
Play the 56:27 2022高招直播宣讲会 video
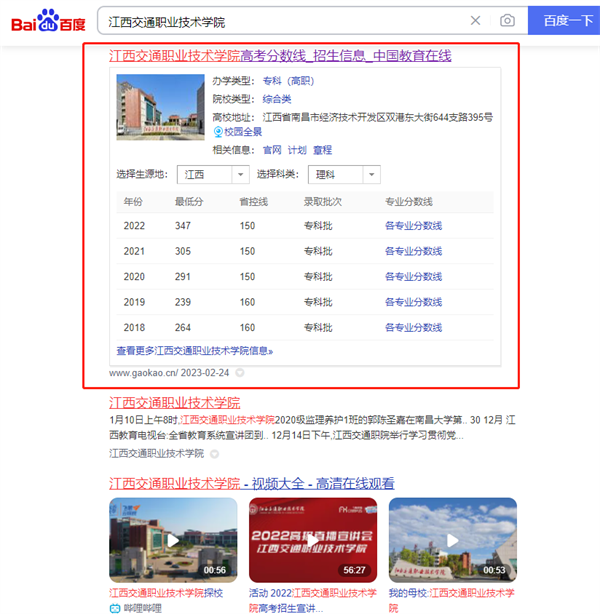pos(313,540)
